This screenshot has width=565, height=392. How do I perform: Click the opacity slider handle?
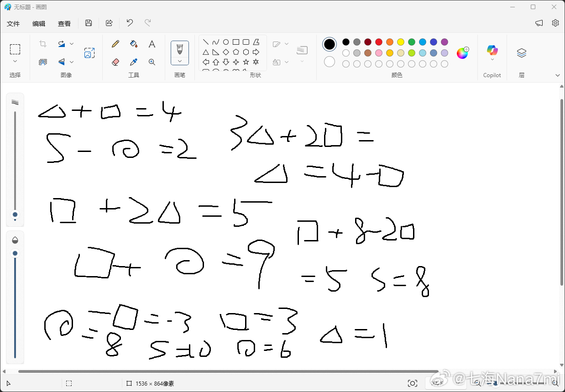(15, 253)
